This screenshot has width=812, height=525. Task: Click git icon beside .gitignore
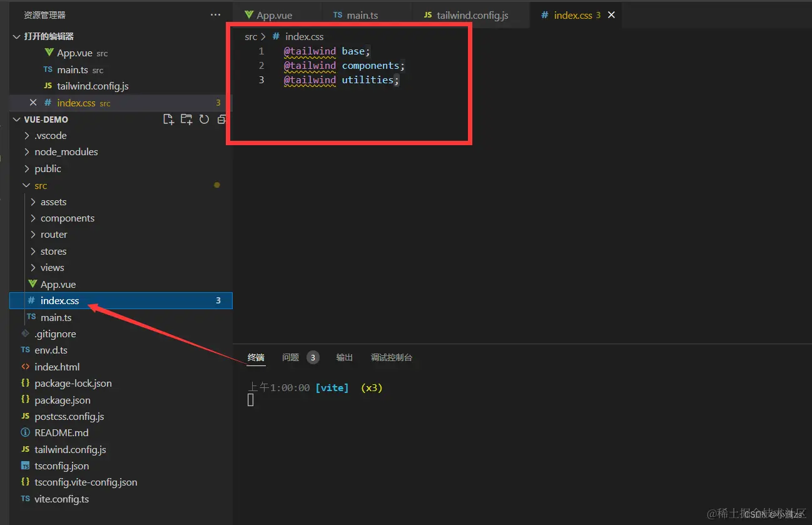pyautogui.click(x=25, y=334)
